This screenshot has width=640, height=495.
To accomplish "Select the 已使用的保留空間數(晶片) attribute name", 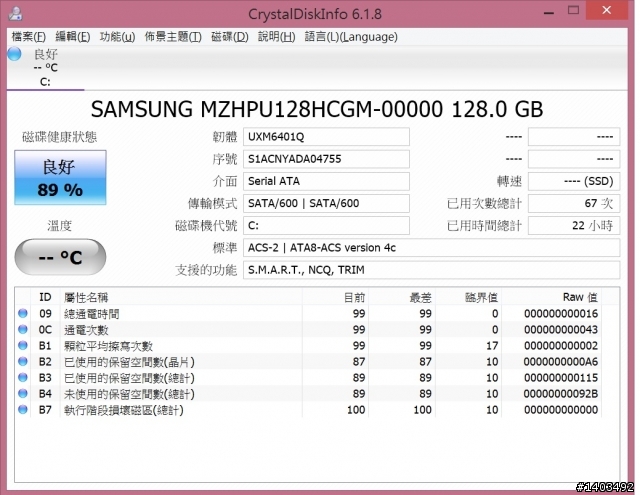I will (x=129, y=362).
